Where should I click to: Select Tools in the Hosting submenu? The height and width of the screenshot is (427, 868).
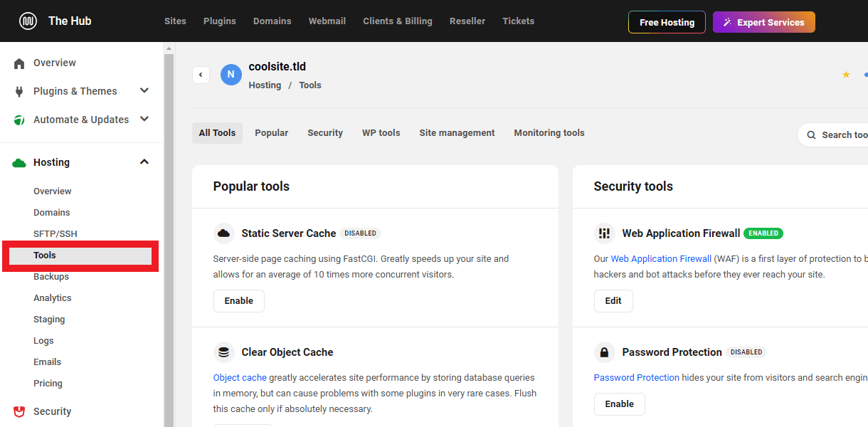[x=80, y=255]
